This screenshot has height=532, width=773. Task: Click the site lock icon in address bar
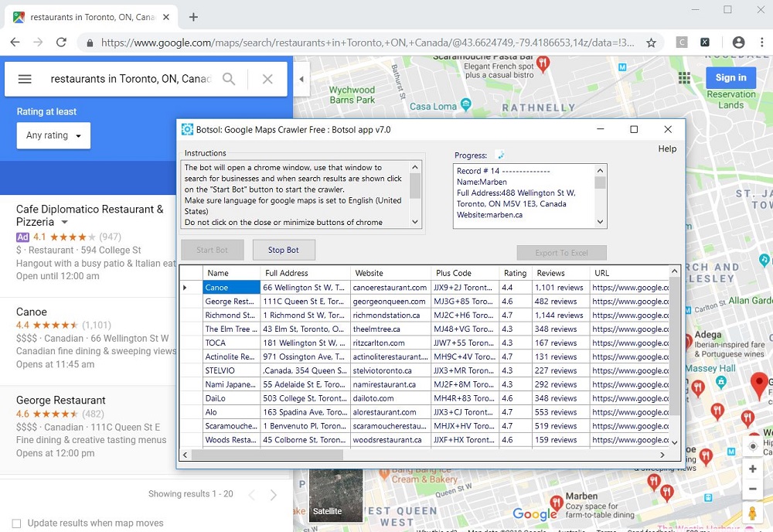[x=90, y=43]
